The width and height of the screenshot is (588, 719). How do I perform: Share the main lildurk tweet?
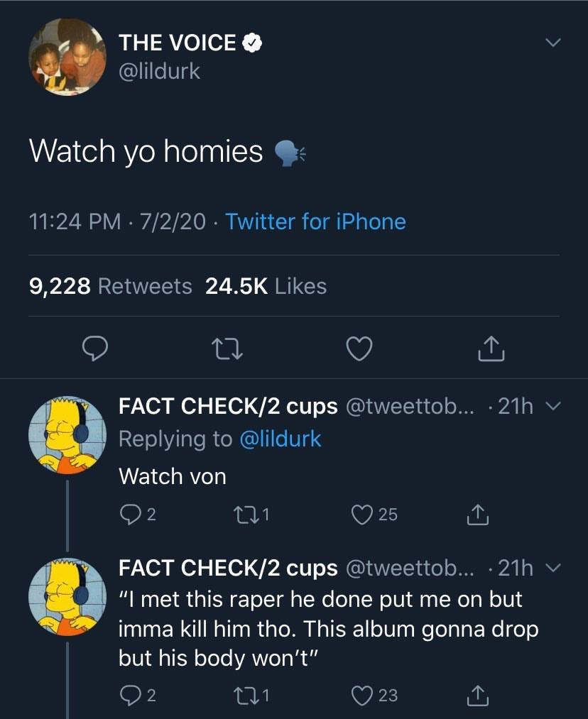coord(491,348)
